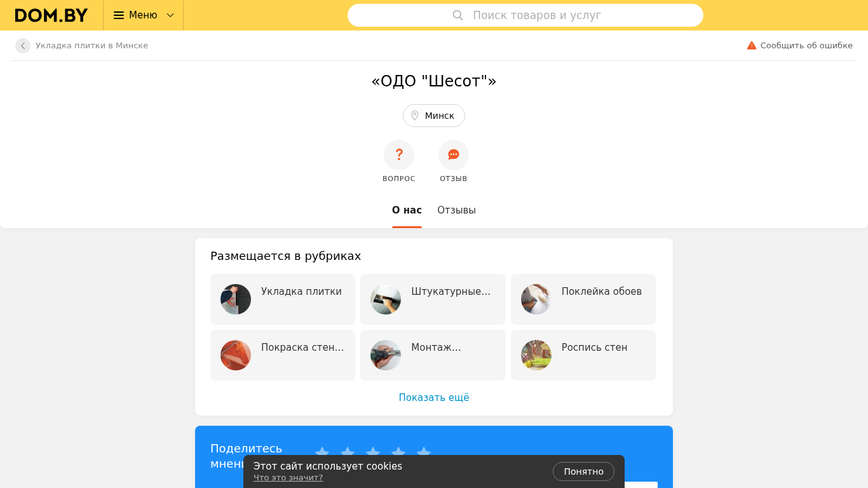Leave a review via ОТЗЫВ icon
This screenshot has height=488, width=868.
(454, 155)
